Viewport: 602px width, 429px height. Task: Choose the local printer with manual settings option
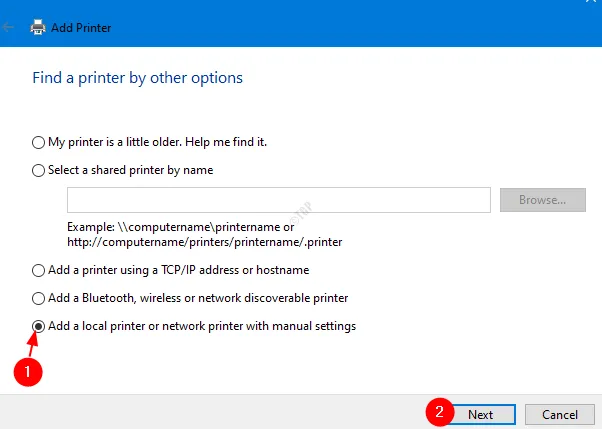click(x=39, y=326)
